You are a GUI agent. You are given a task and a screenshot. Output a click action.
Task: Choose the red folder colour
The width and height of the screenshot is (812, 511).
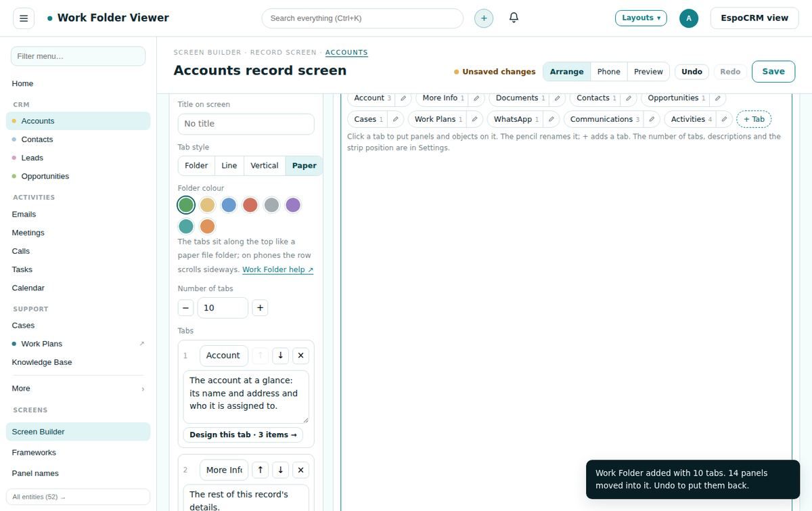pyautogui.click(x=250, y=205)
